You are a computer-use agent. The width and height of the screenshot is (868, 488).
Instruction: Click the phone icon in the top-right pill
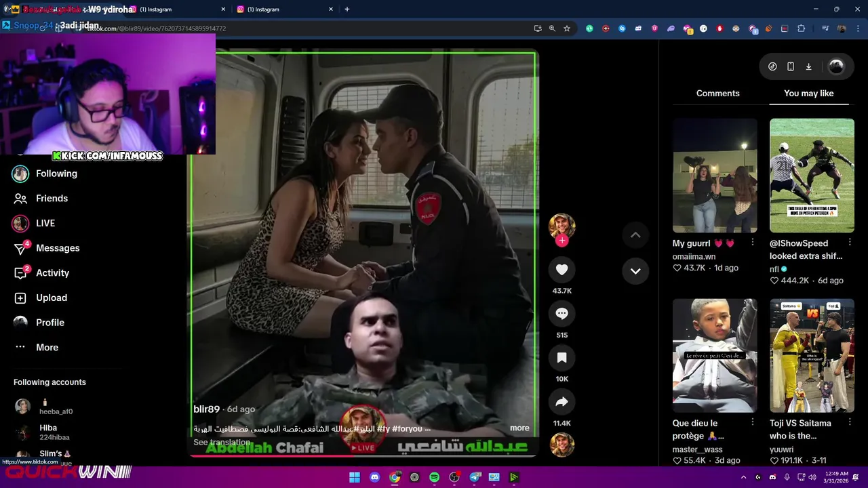coord(791,66)
